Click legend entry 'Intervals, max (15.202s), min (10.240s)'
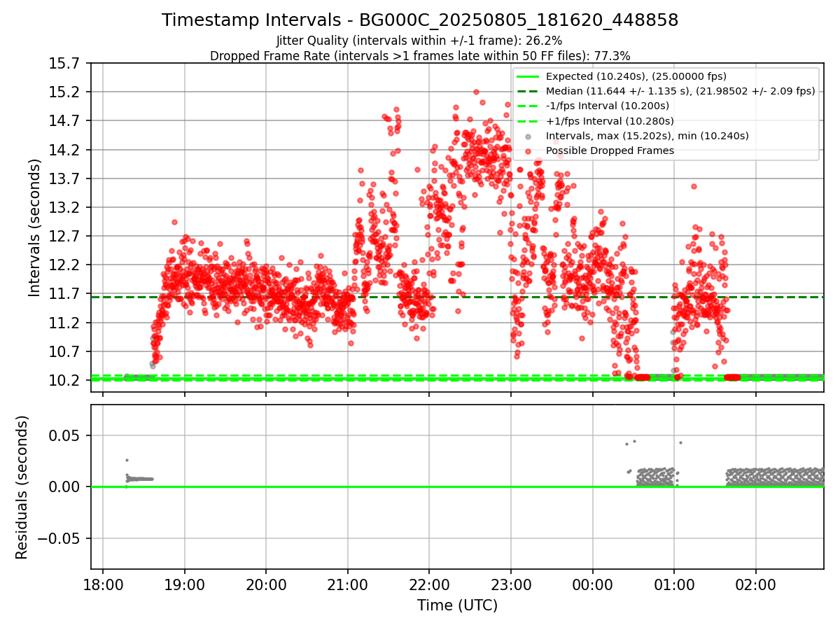The width and height of the screenshot is (840, 630). (647, 136)
